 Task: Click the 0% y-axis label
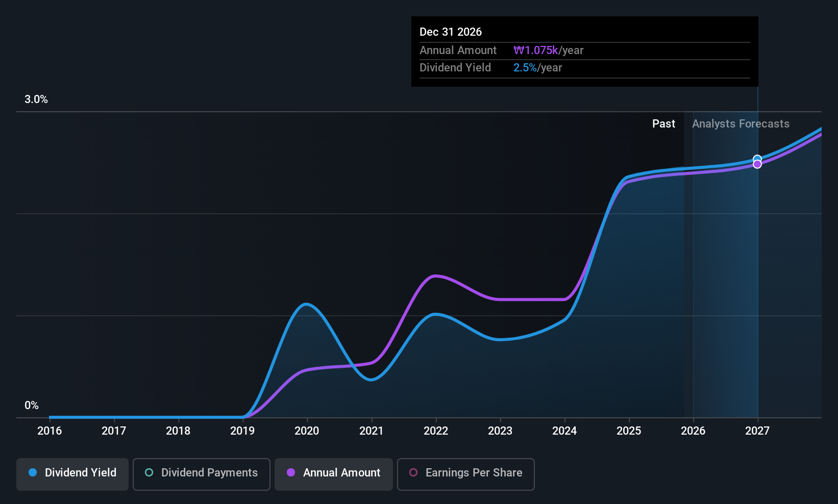(32, 406)
